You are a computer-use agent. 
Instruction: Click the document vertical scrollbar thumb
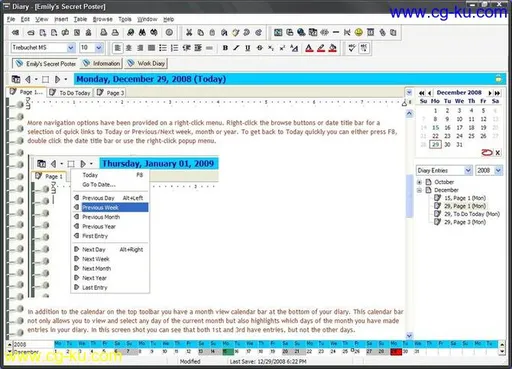409,196
